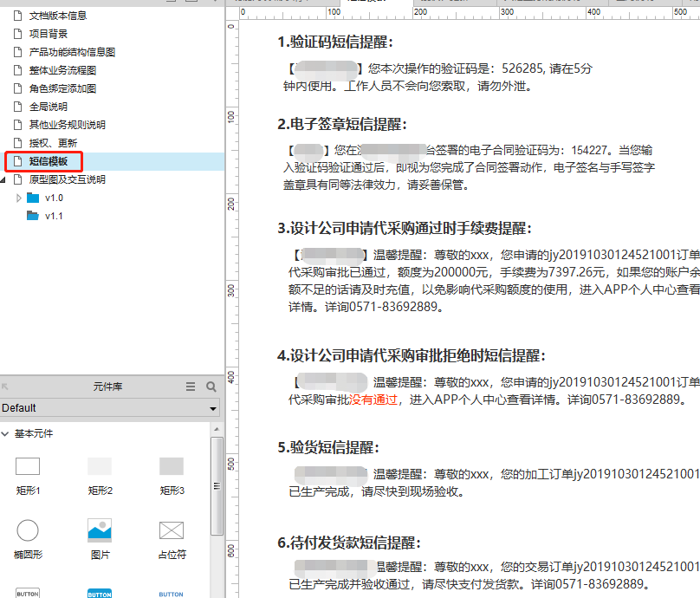Select the 椭圆形 ellipse widget

[28, 530]
